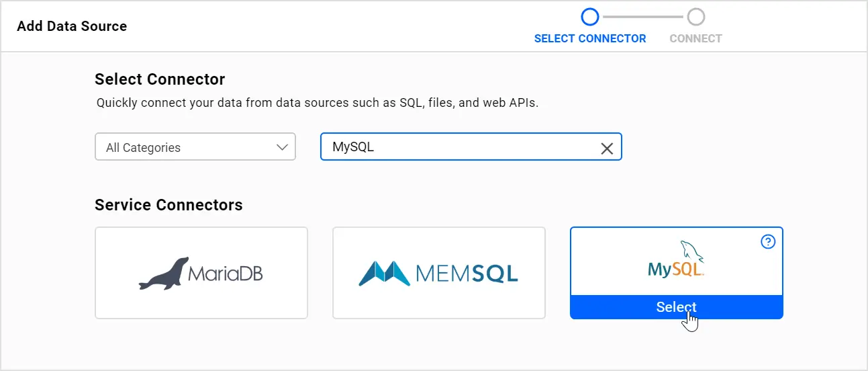Viewport: 868px width, 371px height.
Task: Click the step progress line between circles
Action: tap(642, 17)
